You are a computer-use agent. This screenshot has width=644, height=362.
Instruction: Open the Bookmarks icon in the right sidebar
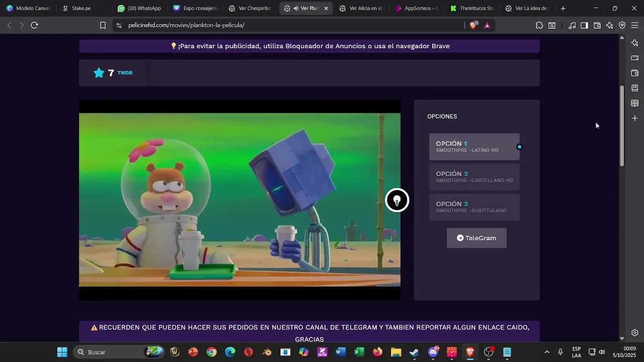(x=635, y=88)
